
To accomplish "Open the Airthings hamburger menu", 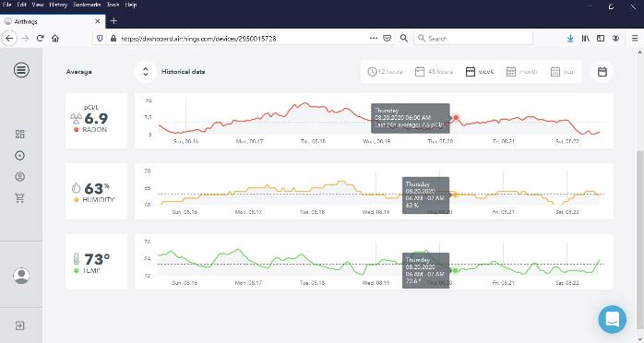I will (x=21, y=70).
